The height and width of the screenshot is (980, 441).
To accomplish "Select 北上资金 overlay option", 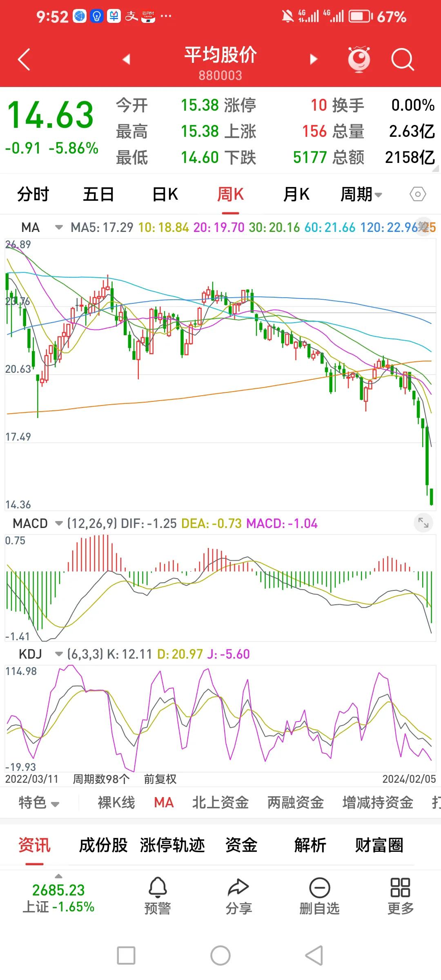I will coord(220,802).
